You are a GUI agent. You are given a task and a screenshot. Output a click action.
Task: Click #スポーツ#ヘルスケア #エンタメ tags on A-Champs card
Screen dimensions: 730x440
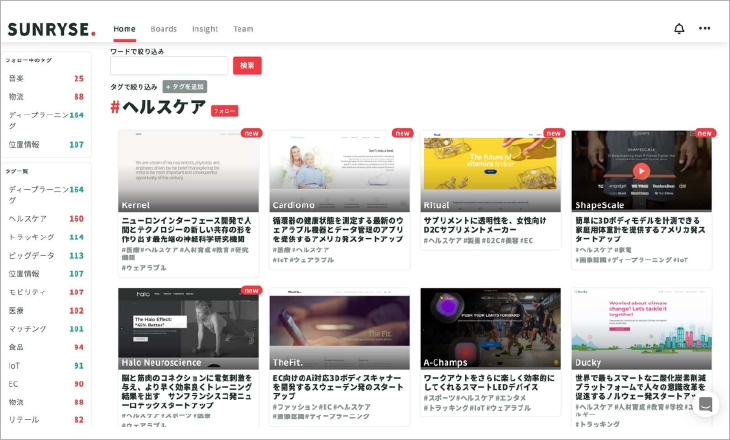coord(475,398)
